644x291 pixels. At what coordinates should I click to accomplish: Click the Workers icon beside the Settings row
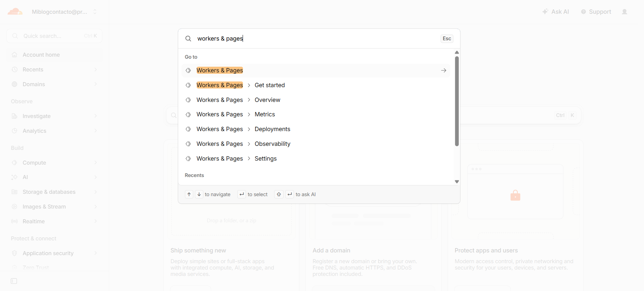(x=188, y=159)
